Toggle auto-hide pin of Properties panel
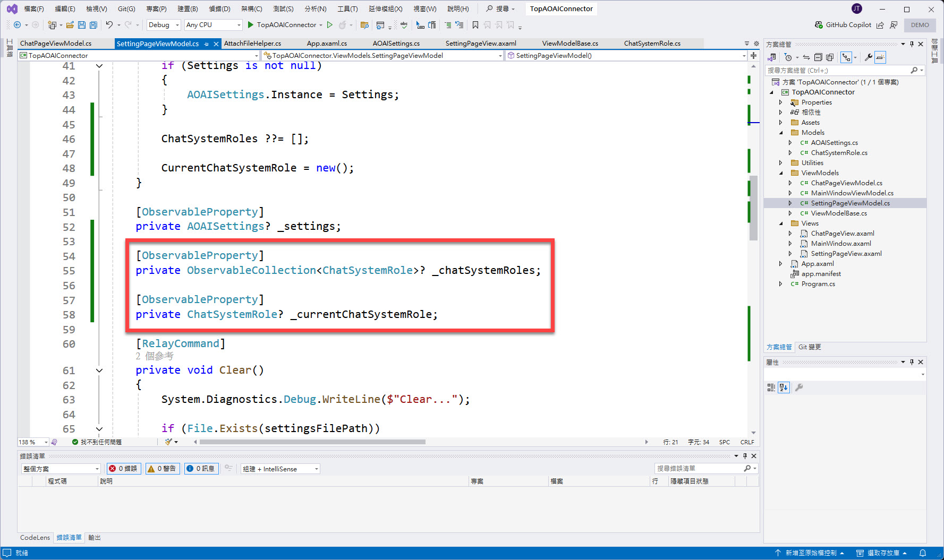 click(912, 362)
